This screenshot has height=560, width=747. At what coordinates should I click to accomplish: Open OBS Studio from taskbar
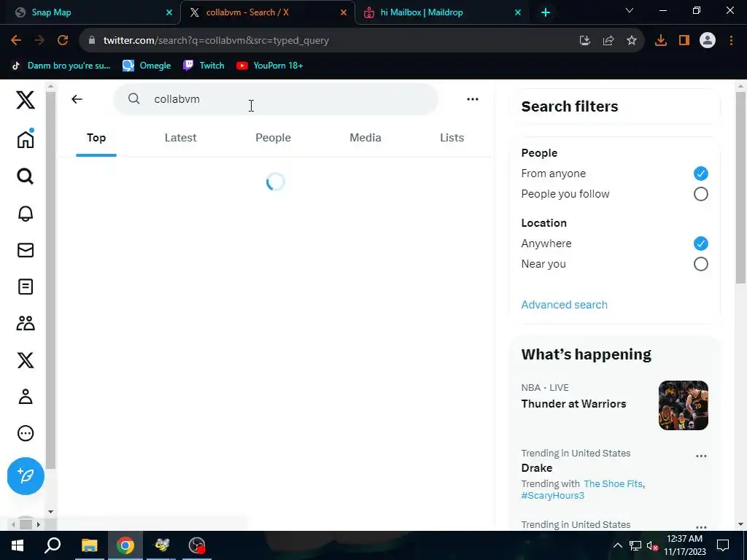pyautogui.click(x=197, y=545)
